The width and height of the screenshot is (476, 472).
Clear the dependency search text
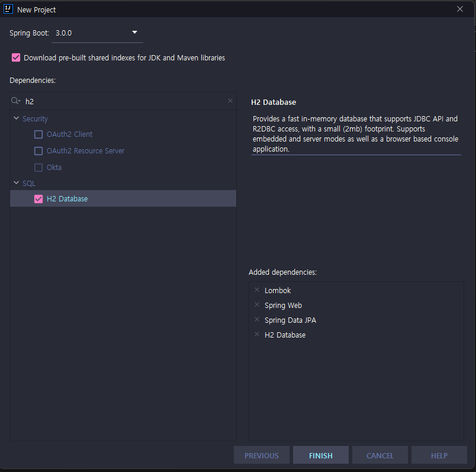(230, 101)
